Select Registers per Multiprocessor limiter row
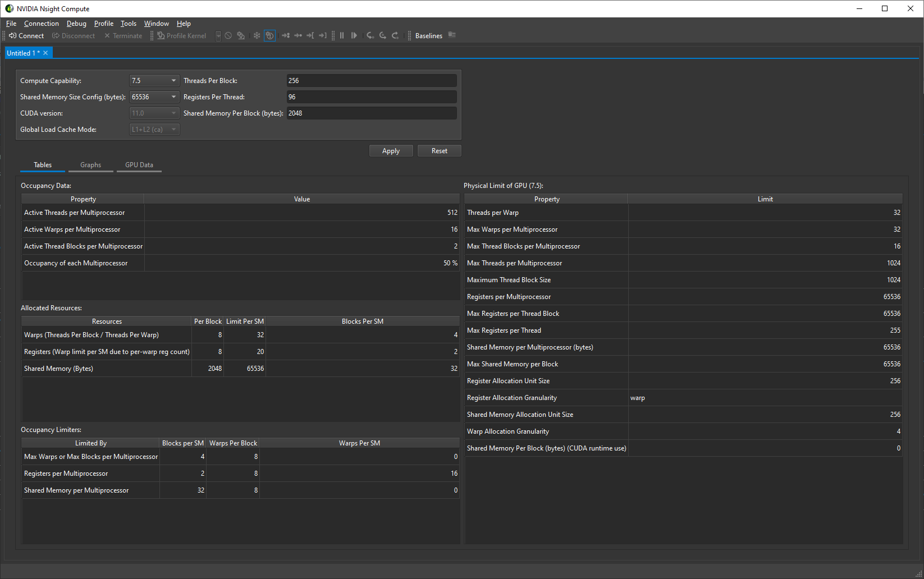Screen dimensions: 924x579 pyautogui.click(x=240, y=474)
